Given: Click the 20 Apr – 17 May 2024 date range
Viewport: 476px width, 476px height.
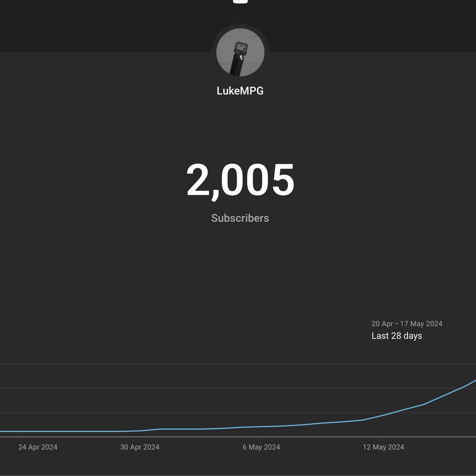Looking at the screenshot, I should [407, 324].
